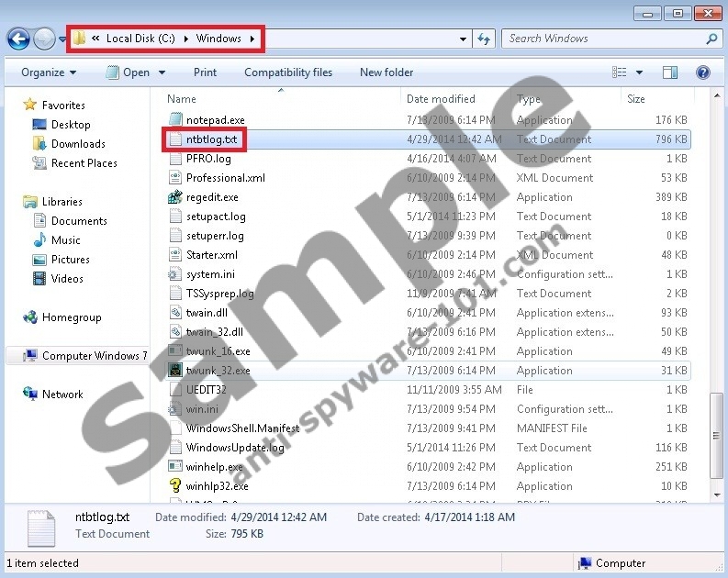The image size is (728, 578).
Task: Click Open in the command bar
Action: [129, 72]
